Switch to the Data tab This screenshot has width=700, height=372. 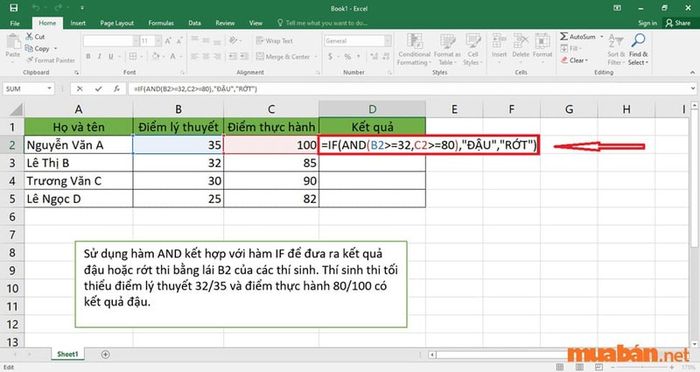194,23
